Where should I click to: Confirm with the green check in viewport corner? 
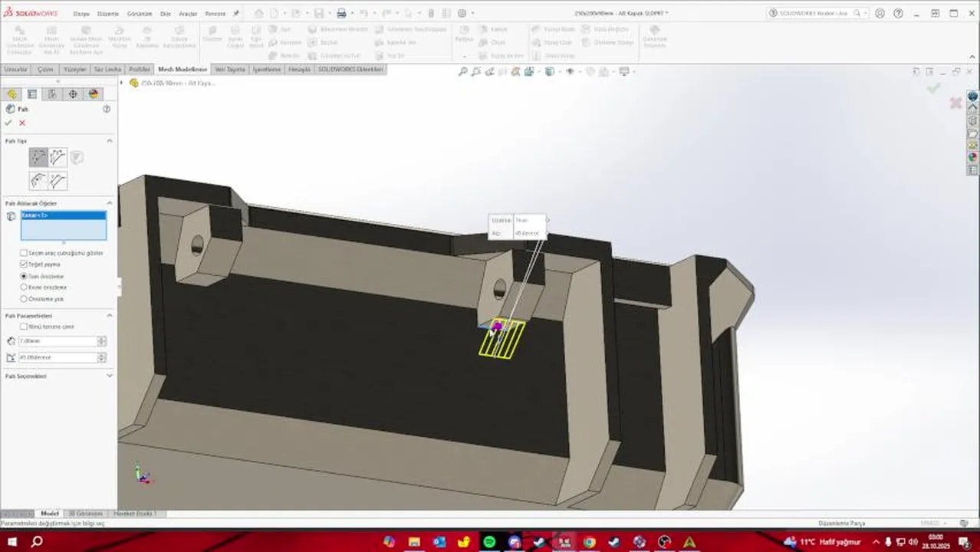click(933, 88)
